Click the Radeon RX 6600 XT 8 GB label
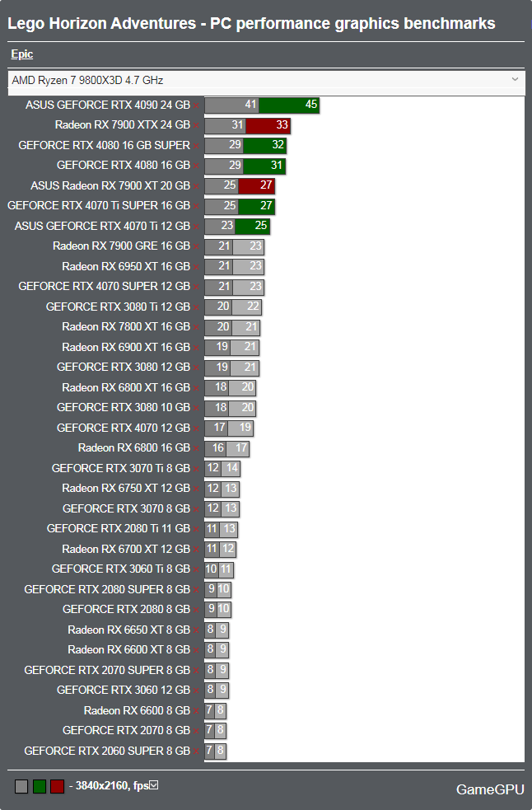 (x=129, y=650)
